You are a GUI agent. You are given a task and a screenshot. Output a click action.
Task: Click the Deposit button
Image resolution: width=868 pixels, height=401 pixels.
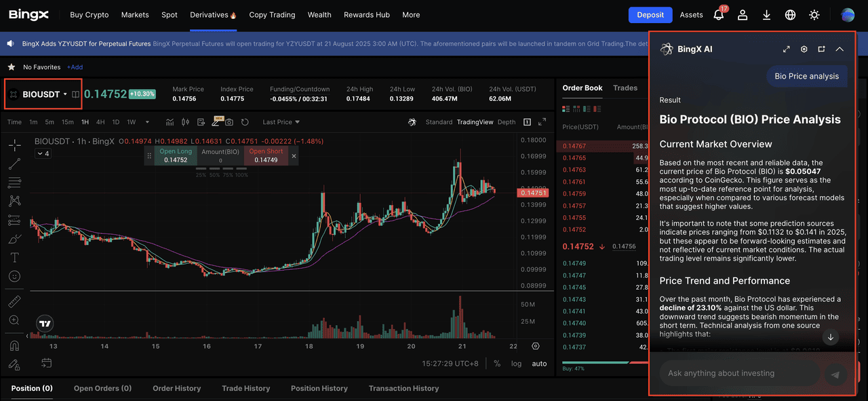650,14
